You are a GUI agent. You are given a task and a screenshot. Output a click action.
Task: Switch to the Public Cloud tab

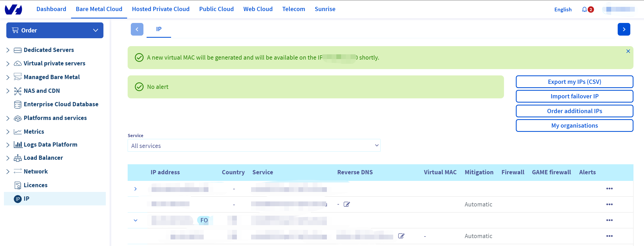pyautogui.click(x=216, y=9)
